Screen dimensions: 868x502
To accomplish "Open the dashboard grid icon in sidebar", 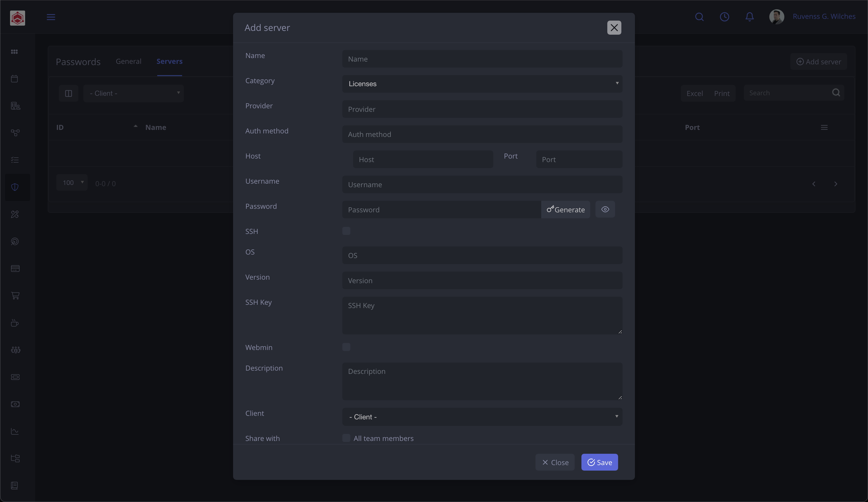I will (15, 52).
